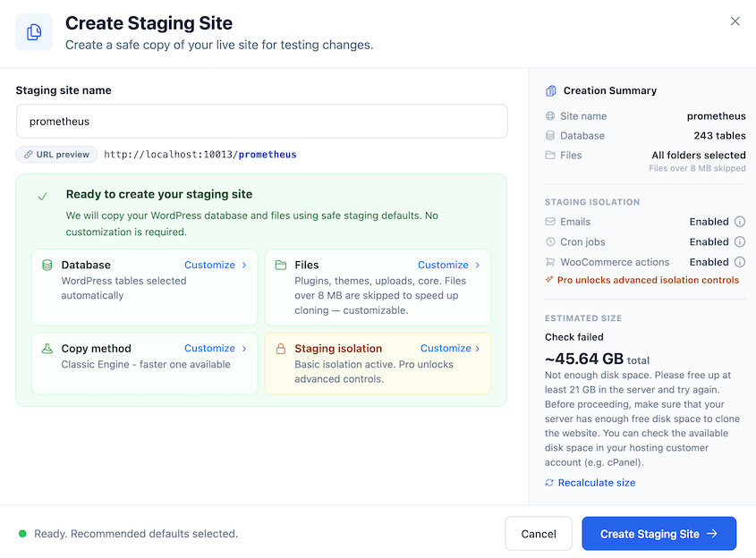The width and height of the screenshot is (756, 558).
Task: Expand Database card using its chevron
Action: [244, 265]
